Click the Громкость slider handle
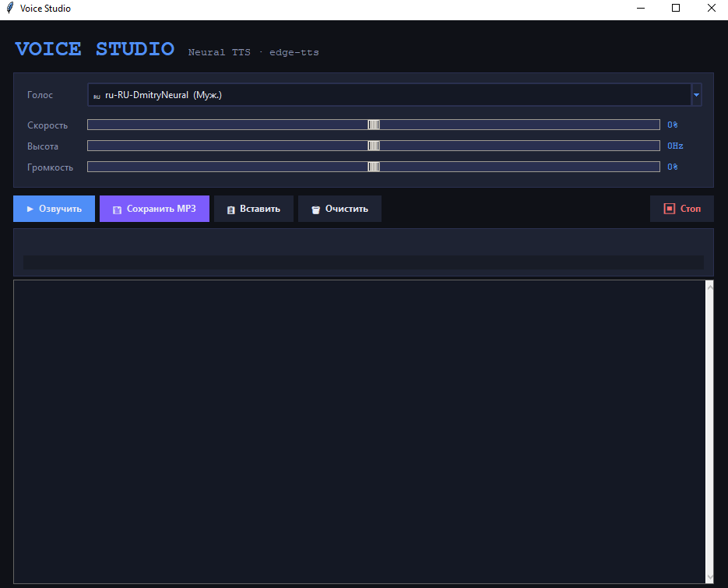 click(x=374, y=167)
